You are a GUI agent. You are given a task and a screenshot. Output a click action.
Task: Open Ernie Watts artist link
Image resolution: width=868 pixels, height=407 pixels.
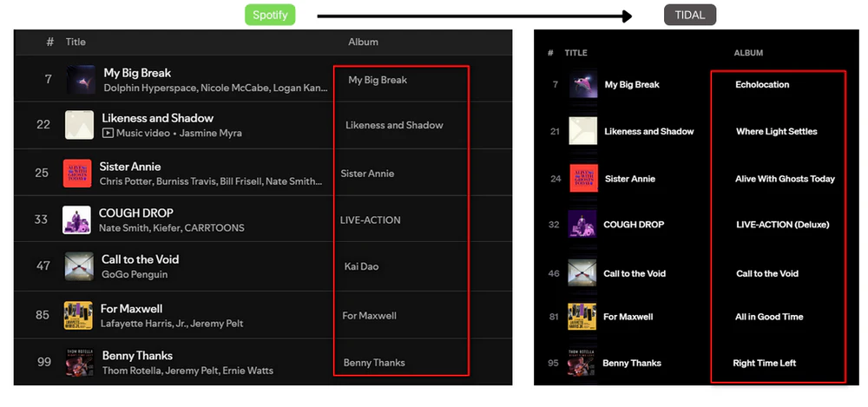[248, 371]
